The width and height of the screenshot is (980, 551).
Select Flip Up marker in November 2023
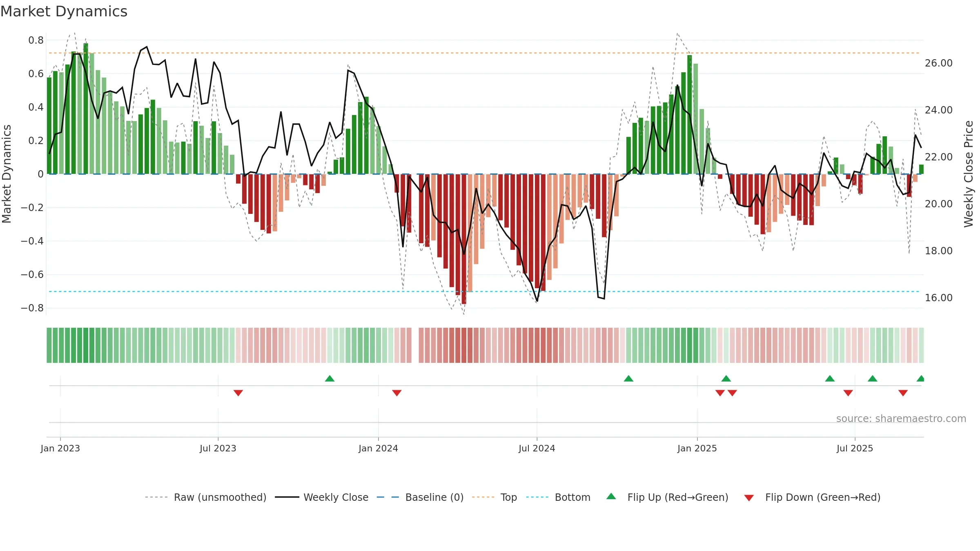point(330,378)
